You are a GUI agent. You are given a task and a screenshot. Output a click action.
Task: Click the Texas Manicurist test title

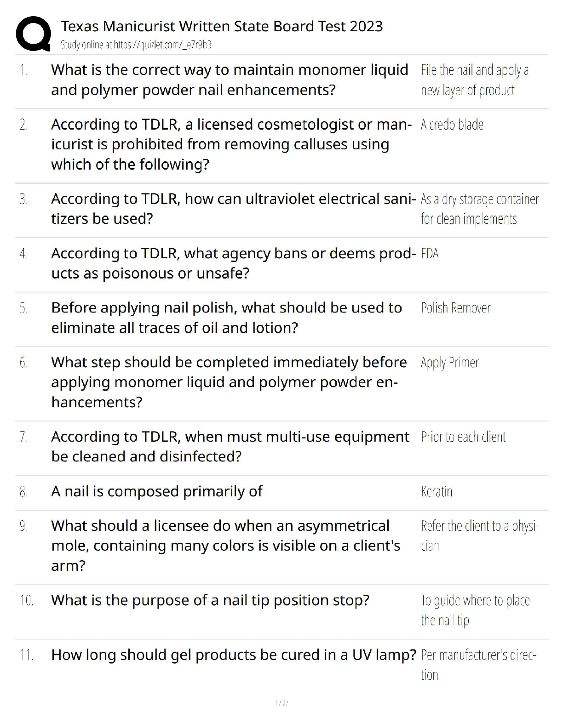[x=221, y=26]
